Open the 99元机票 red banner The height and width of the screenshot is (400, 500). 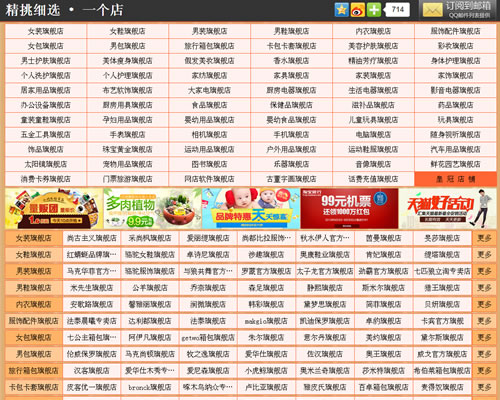click(349, 208)
